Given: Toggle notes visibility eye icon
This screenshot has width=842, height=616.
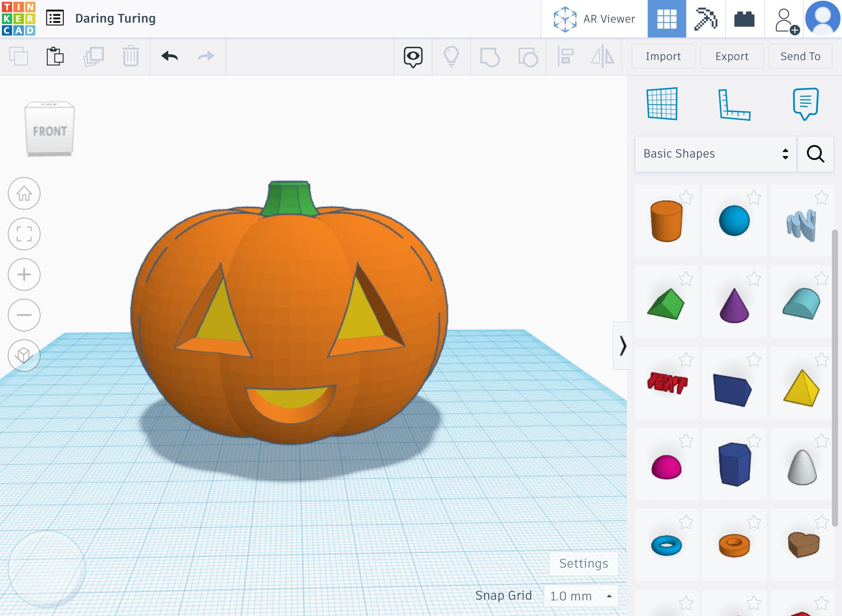Looking at the screenshot, I should pos(413,57).
